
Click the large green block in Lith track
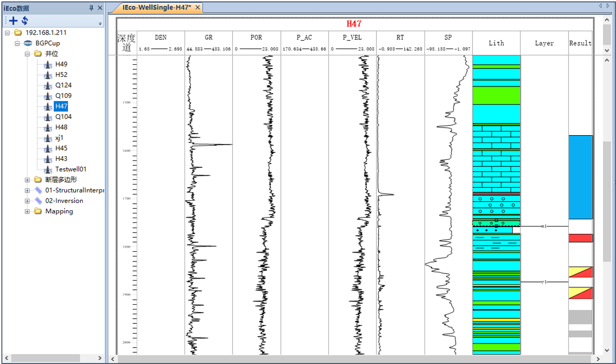(496, 95)
